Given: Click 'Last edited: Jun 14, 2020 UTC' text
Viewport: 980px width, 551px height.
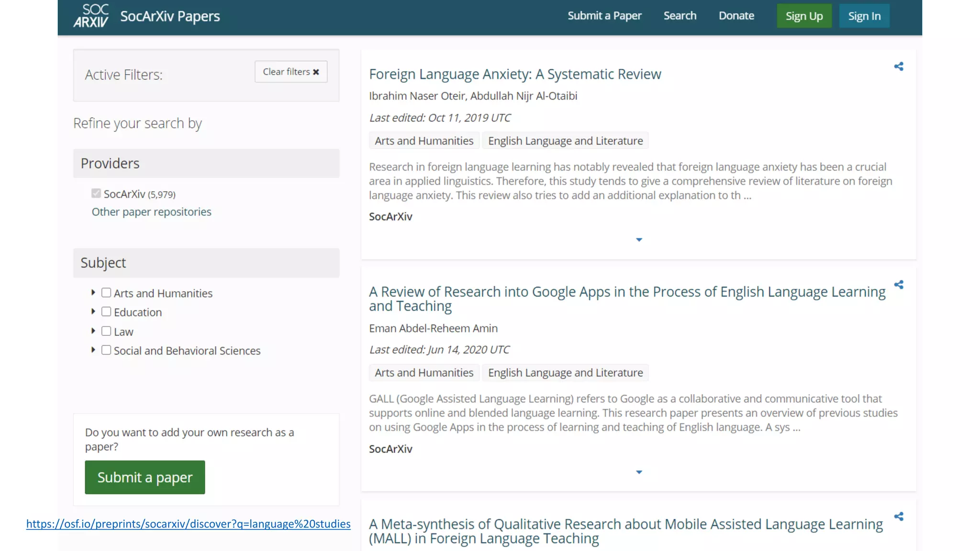Looking at the screenshot, I should [x=439, y=350].
